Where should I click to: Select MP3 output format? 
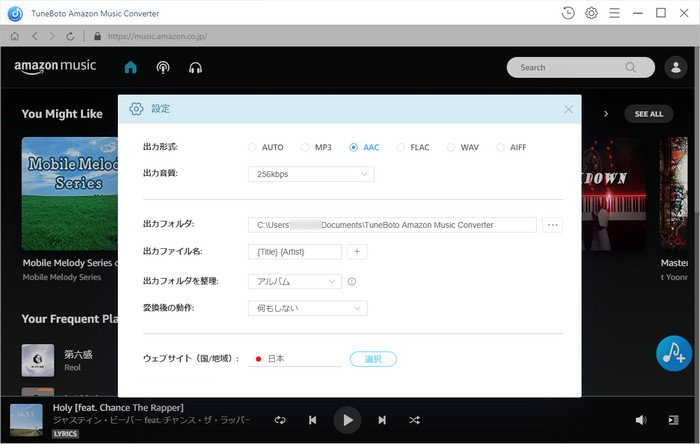(317, 147)
